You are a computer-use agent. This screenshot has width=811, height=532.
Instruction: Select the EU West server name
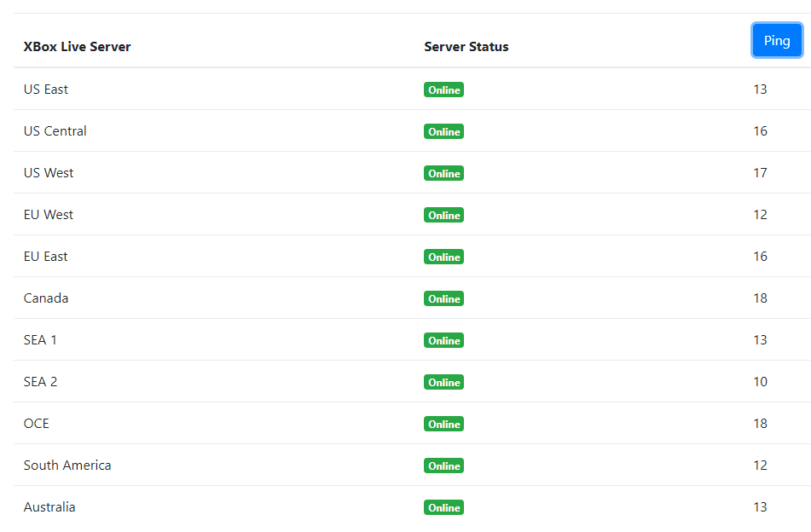(x=49, y=215)
